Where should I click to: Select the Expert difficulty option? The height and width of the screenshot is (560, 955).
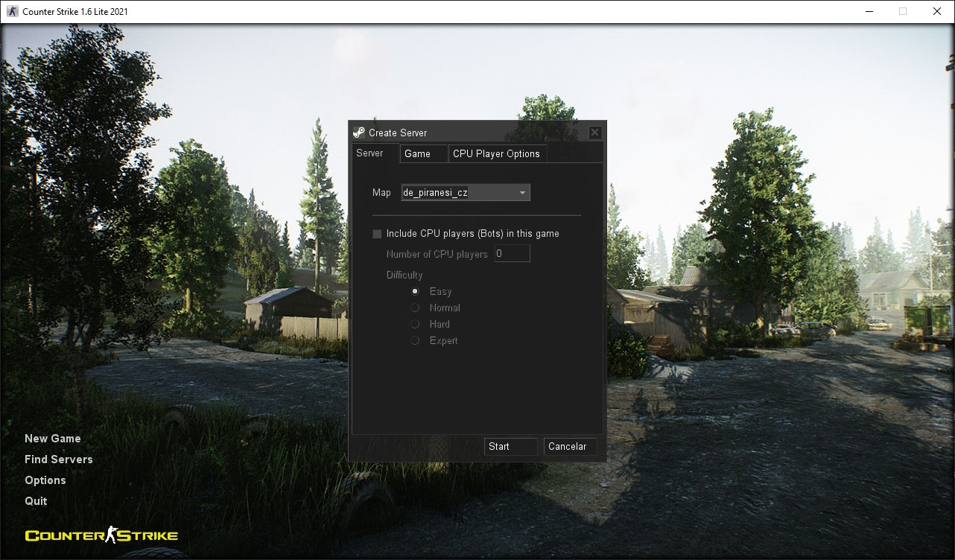tap(415, 340)
